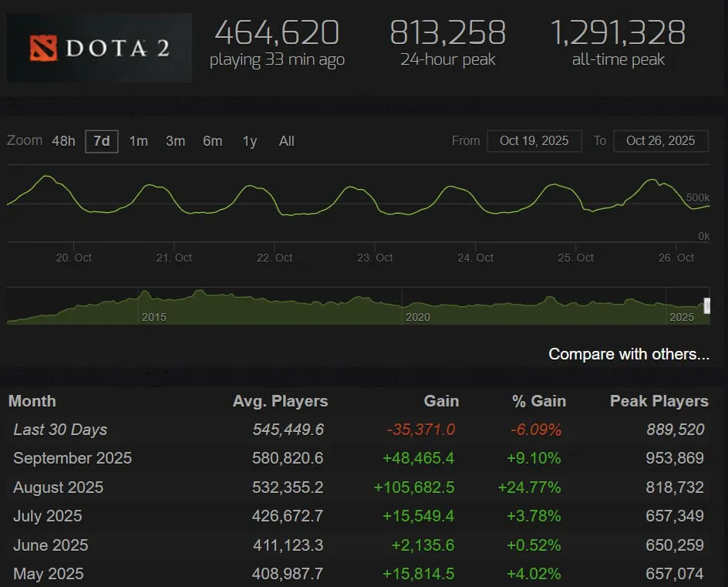The width and height of the screenshot is (728, 587).
Task: Select the September 2025 row label
Action: pos(72,458)
